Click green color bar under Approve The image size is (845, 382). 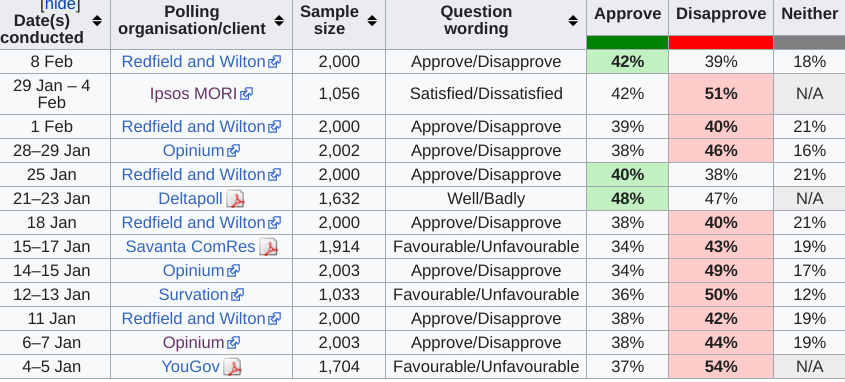coord(627,43)
